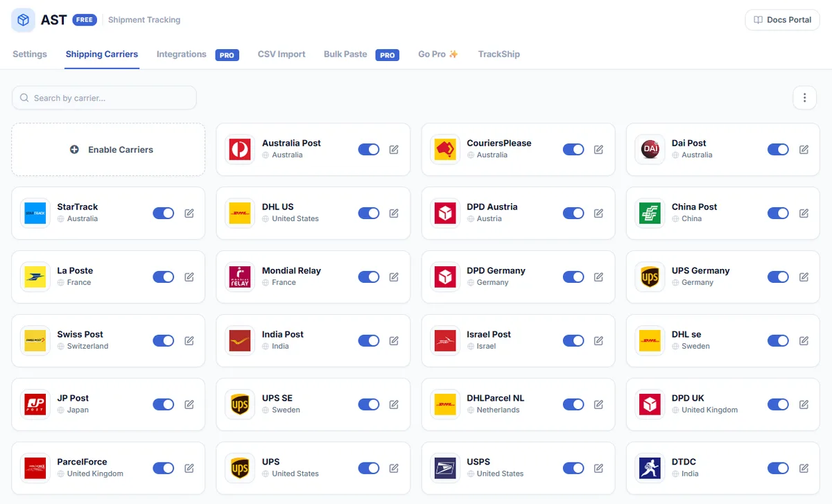Disable the DPD UK toggle
The width and height of the screenshot is (832, 504).
(x=779, y=404)
